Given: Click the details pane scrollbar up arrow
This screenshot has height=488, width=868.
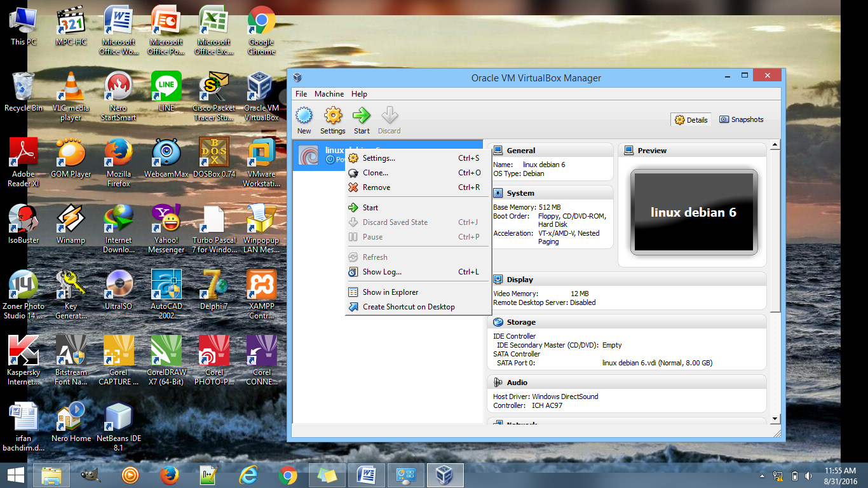Looking at the screenshot, I should tap(775, 146).
